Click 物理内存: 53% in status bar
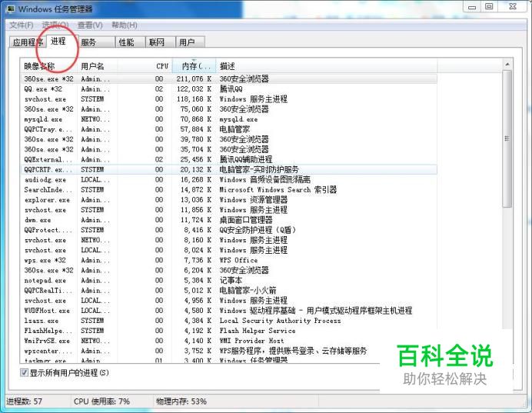 click(181, 401)
